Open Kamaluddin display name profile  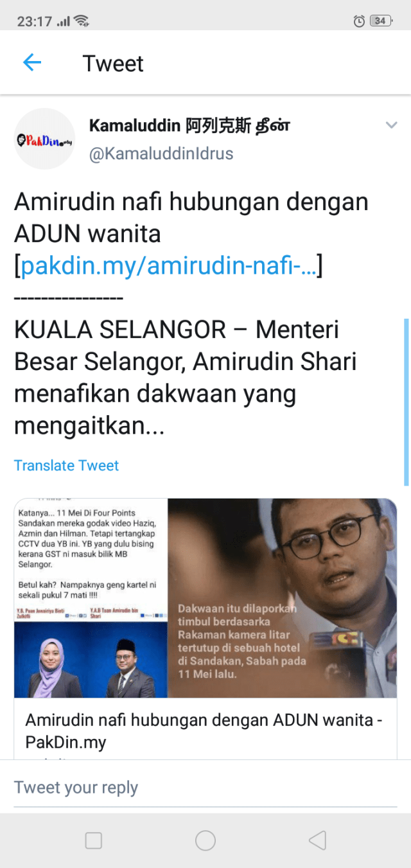click(x=189, y=125)
